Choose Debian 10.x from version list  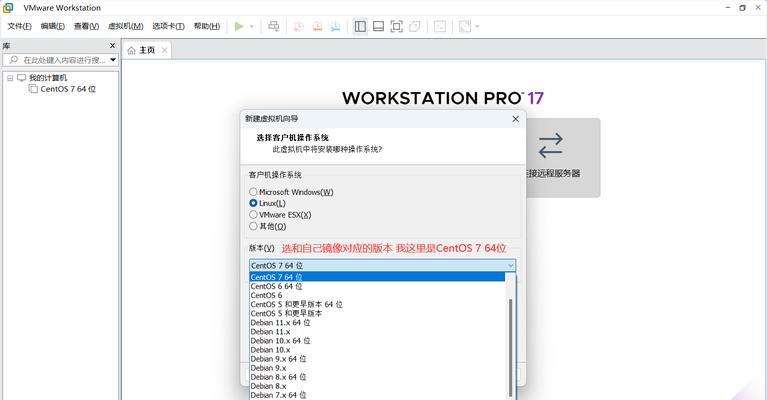(377, 350)
